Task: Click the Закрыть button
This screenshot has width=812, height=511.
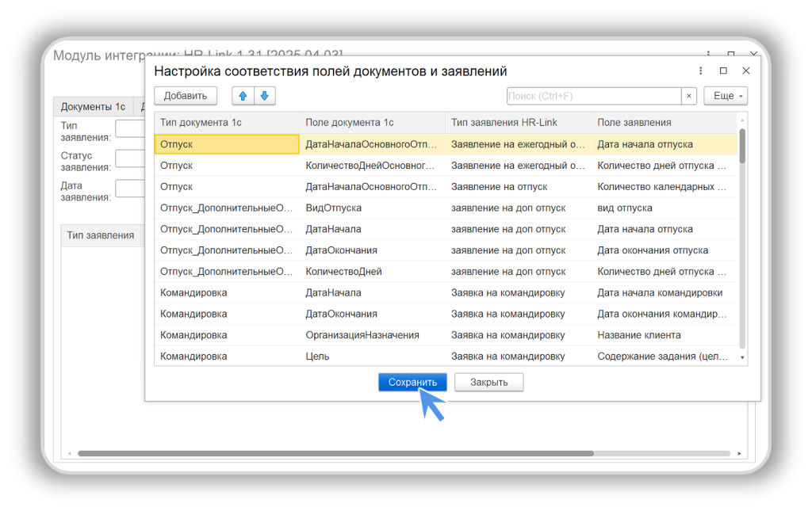Action: coord(488,382)
